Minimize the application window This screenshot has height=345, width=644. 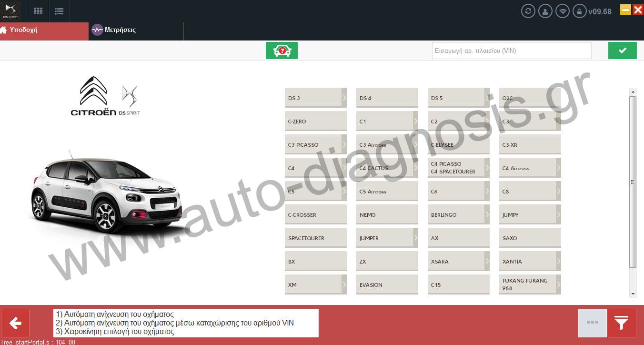coord(625,10)
